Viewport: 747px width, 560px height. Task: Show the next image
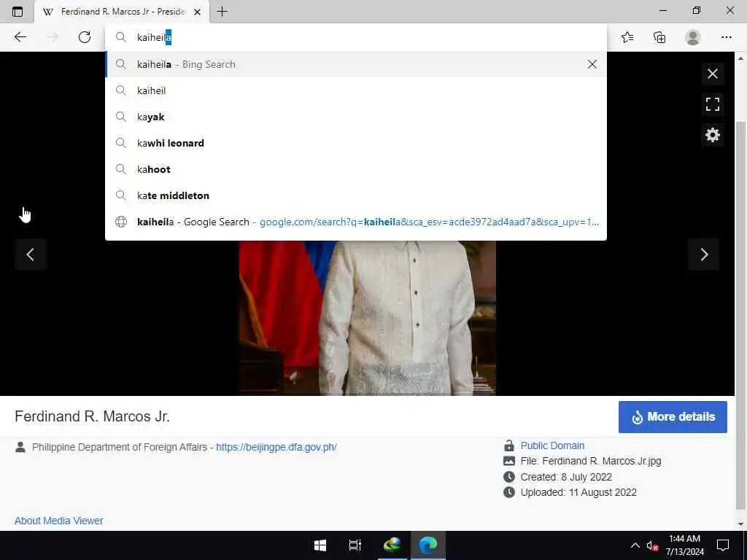(704, 254)
